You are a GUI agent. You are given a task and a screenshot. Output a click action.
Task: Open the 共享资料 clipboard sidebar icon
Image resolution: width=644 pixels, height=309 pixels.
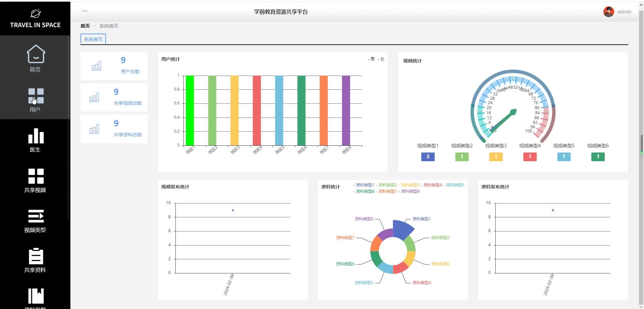point(36,256)
